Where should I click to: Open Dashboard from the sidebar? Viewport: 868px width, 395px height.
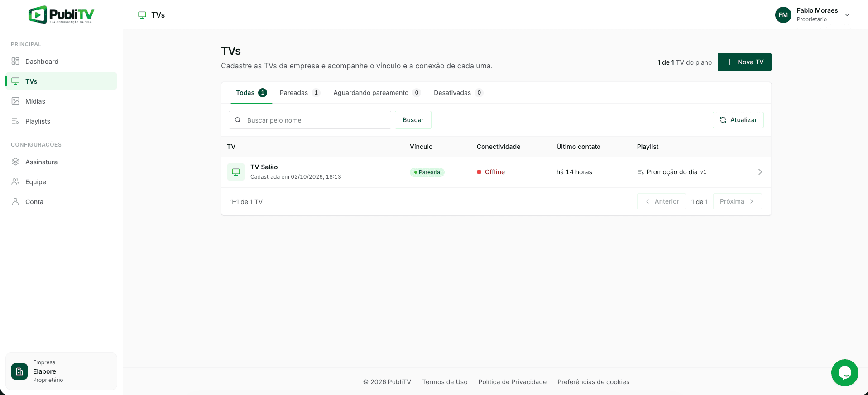61,62
